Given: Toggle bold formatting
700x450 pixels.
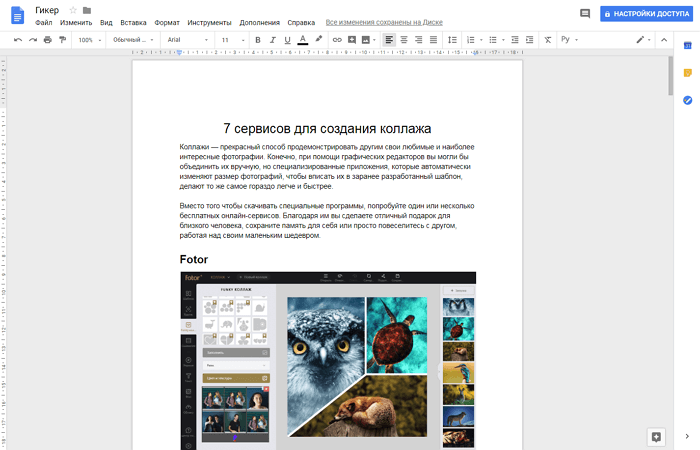Looking at the screenshot, I should (257, 40).
